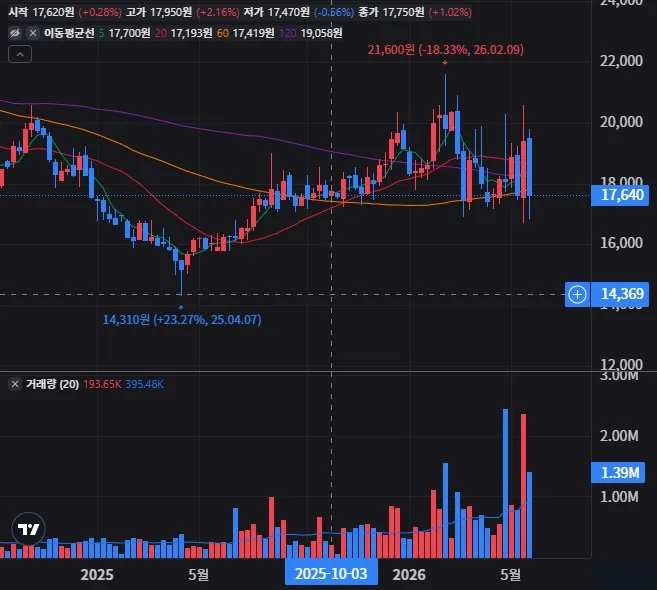Viewport: 657px width, 590px height.
Task: Click the 14,310원 low price label
Action: pos(182,320)
